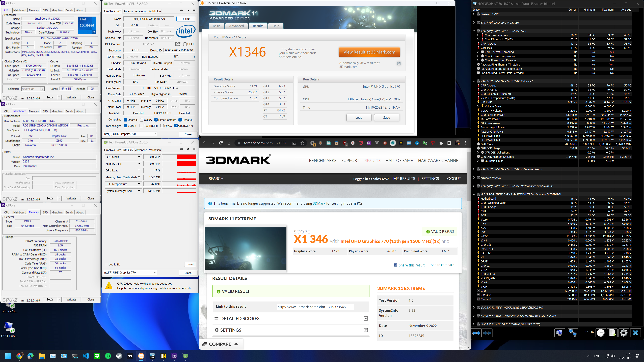Image resolution: width=644 pixels, height=362 pixels.
Task: Toggle the PhysX checkbox
Action: pos(162,126)
